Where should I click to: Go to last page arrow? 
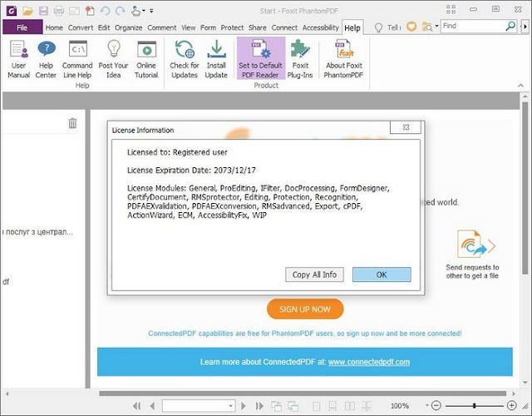click(x=259, y=406)
